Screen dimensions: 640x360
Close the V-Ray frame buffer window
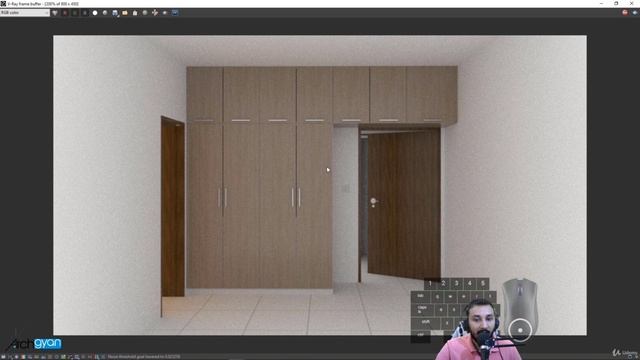pyautogui.click(x=631, y=3)
